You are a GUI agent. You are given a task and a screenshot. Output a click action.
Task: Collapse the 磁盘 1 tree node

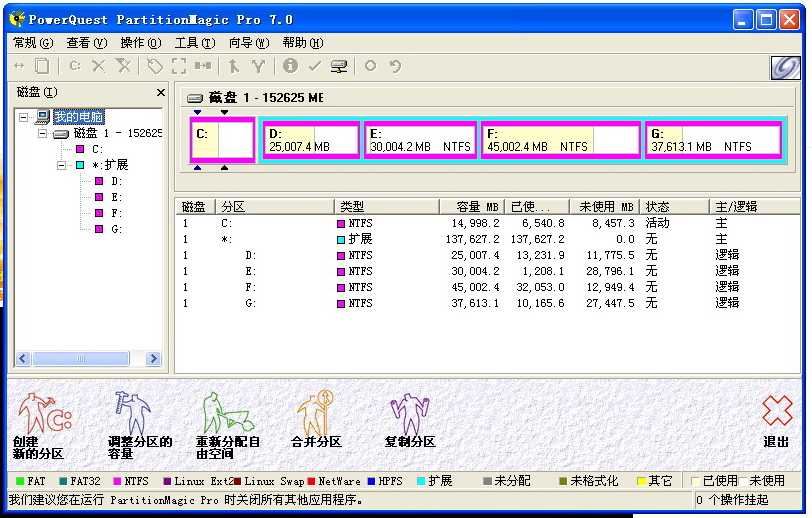[x=42, y=134]
